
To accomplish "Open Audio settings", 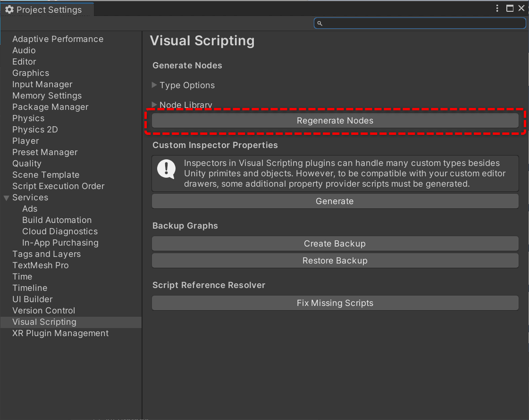I will pyautogui.click(x=24, y=50).
